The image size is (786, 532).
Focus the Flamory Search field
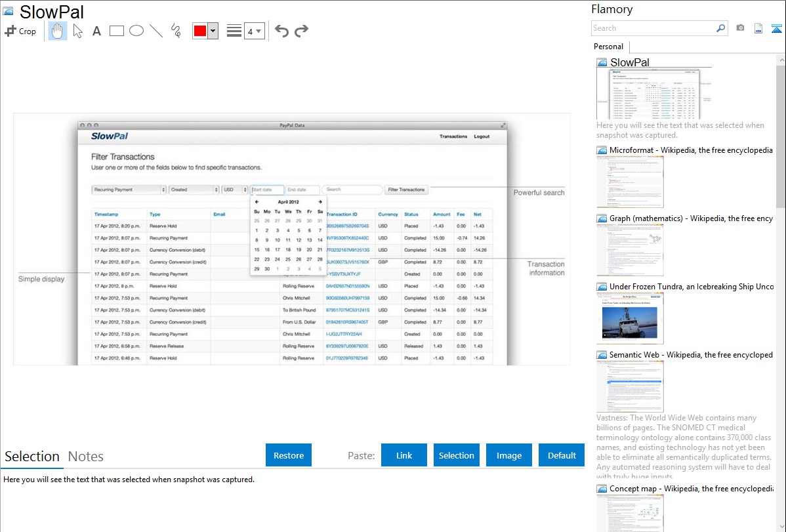tap(653, 28)
